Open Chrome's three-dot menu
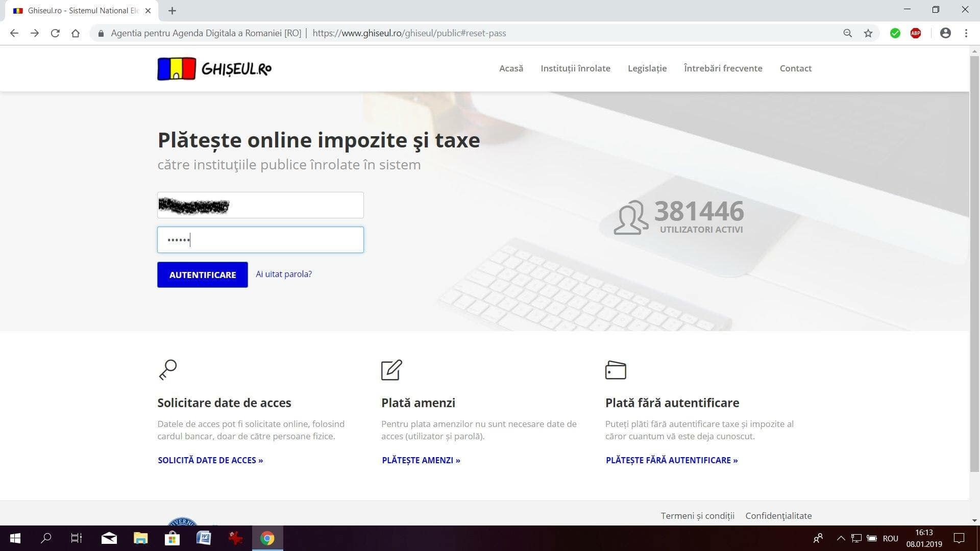This screenshot has height=551, width=980. coord(966,33)
